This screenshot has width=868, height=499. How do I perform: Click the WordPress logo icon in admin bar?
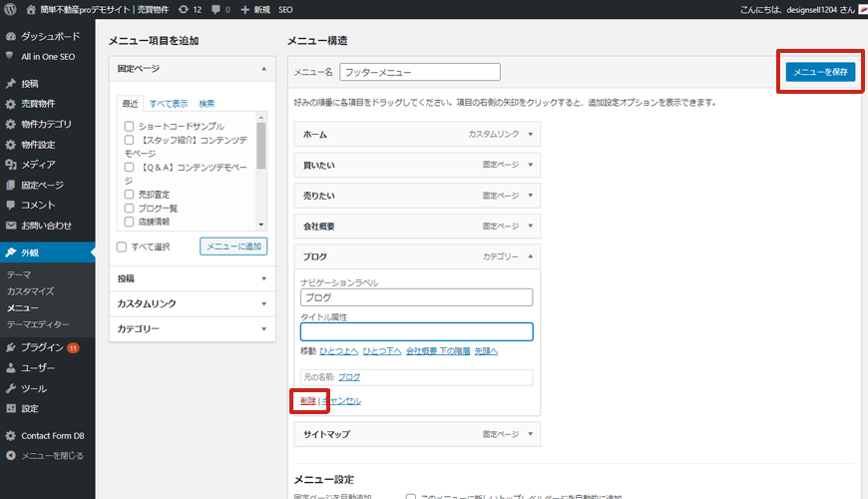tap(11, 9)
